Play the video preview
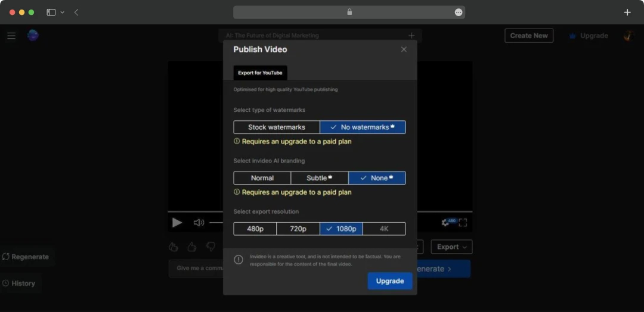The height and width of the screenshot is (312, 644). coord(177,223)
